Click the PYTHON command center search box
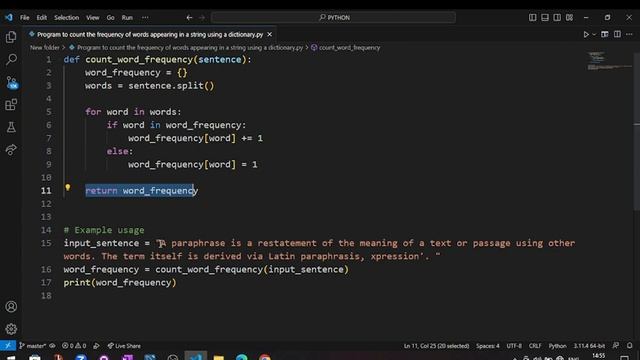This screenshot has height=360, width=640. click(x=333, y=18)
